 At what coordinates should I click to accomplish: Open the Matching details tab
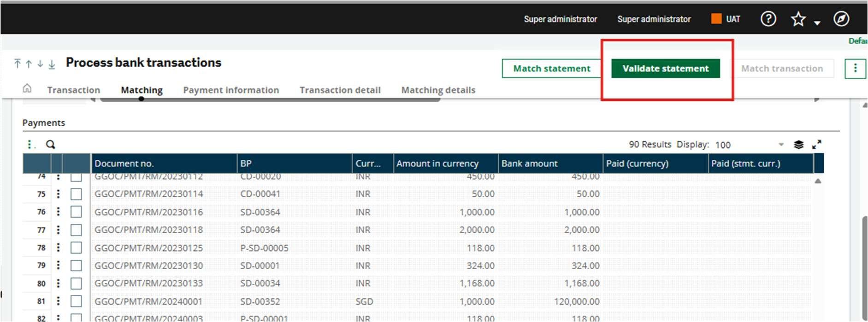[438, 90]
